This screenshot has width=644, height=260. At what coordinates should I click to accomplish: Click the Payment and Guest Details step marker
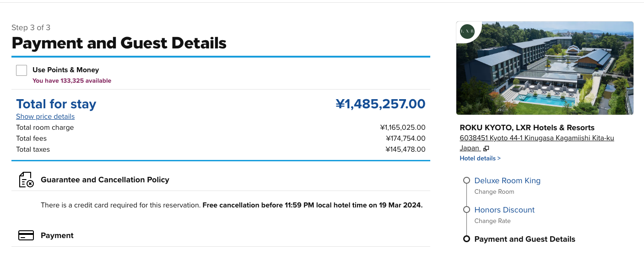pos(466,239)
